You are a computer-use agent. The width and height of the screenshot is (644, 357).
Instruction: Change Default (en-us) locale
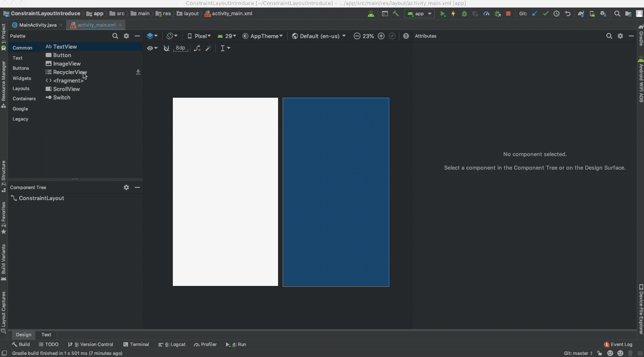319,36
